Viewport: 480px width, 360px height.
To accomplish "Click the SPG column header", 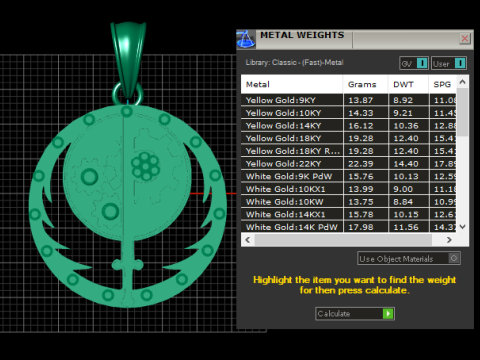I will point(442,84).
